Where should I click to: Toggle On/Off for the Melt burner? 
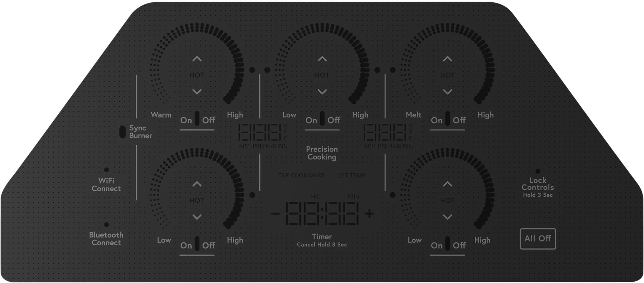[448, 120]
